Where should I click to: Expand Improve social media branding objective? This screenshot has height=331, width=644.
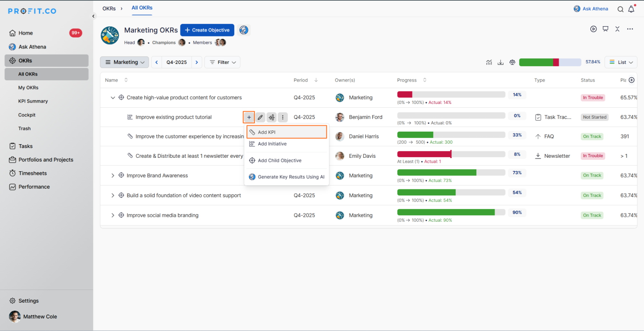point(112,215)
